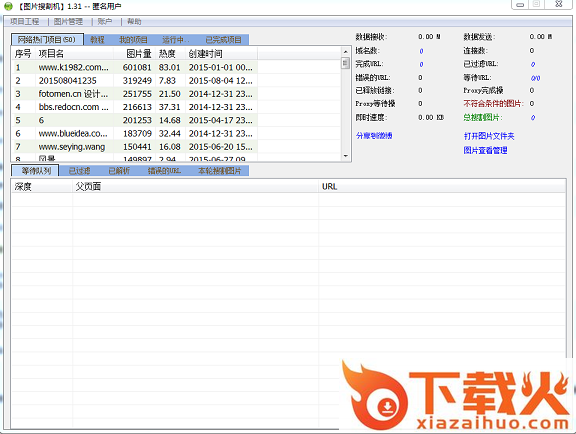
Task: Select project row fotomen.cn
Action: pyautogui.click(x=134, y=94)
